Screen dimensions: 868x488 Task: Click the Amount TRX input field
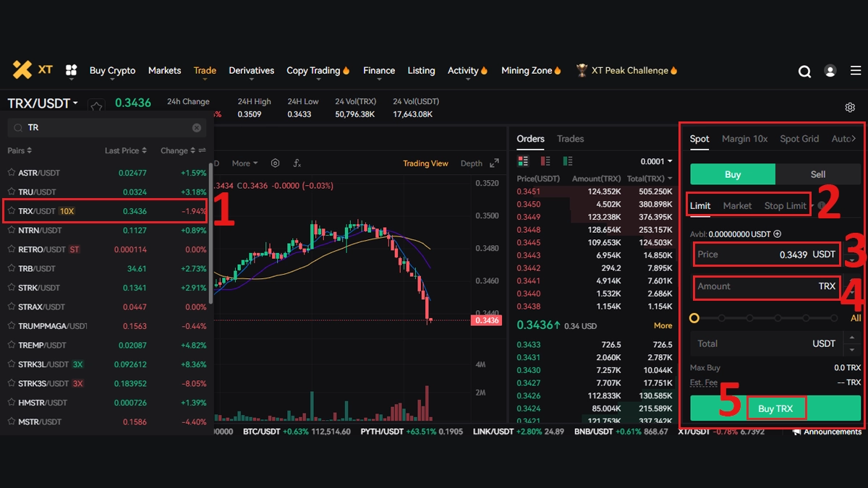(767, 286)
